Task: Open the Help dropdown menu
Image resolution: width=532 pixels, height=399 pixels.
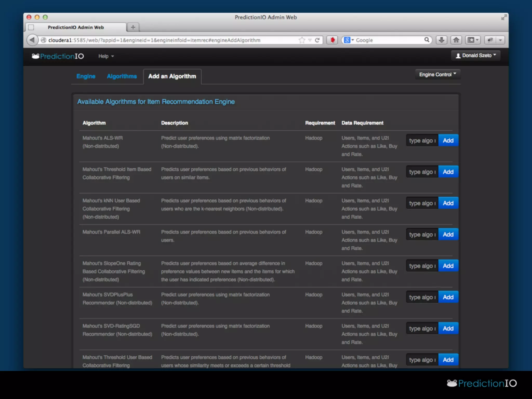Action: [106, 56]
